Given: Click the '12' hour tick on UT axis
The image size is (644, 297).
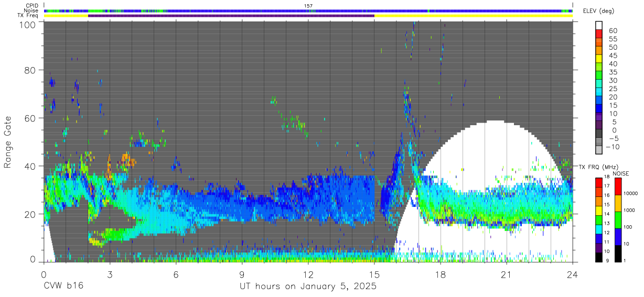Looking at the screenshot, I should [x=308, y=273].
